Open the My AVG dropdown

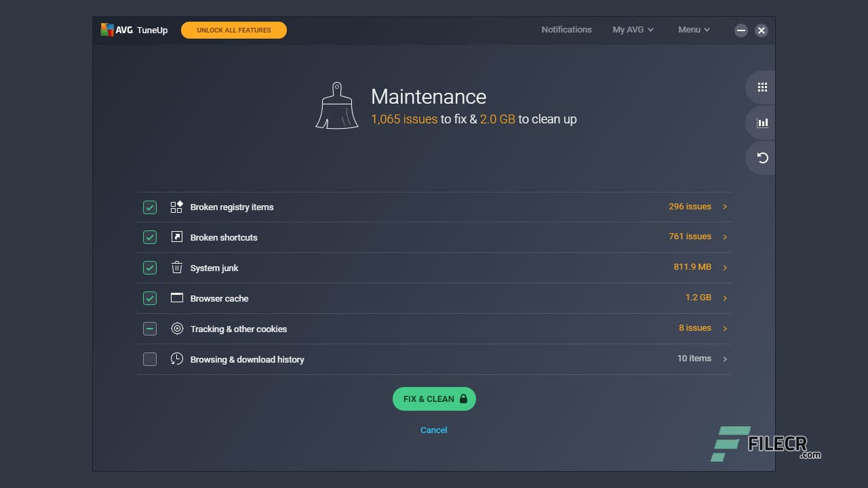point(632,30)
